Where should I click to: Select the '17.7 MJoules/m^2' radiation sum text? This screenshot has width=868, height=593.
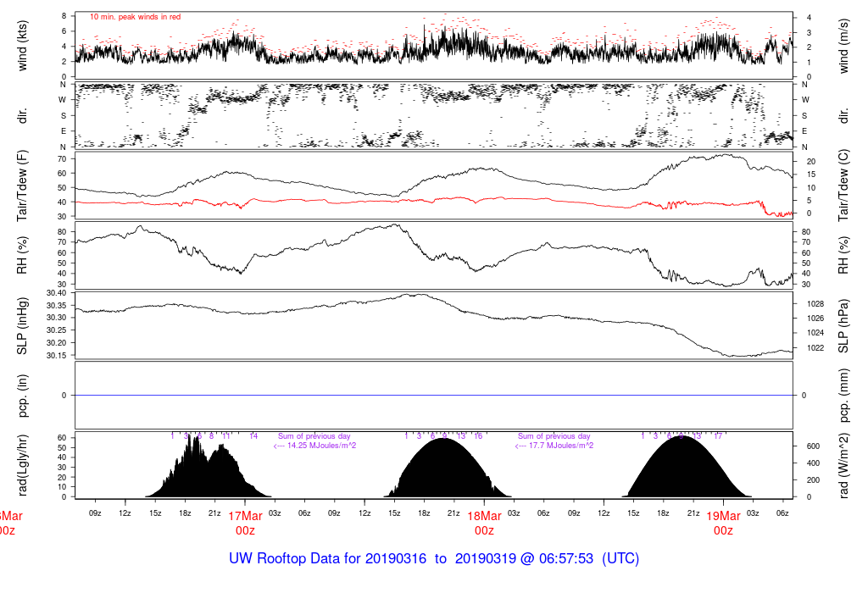[561, 446]
